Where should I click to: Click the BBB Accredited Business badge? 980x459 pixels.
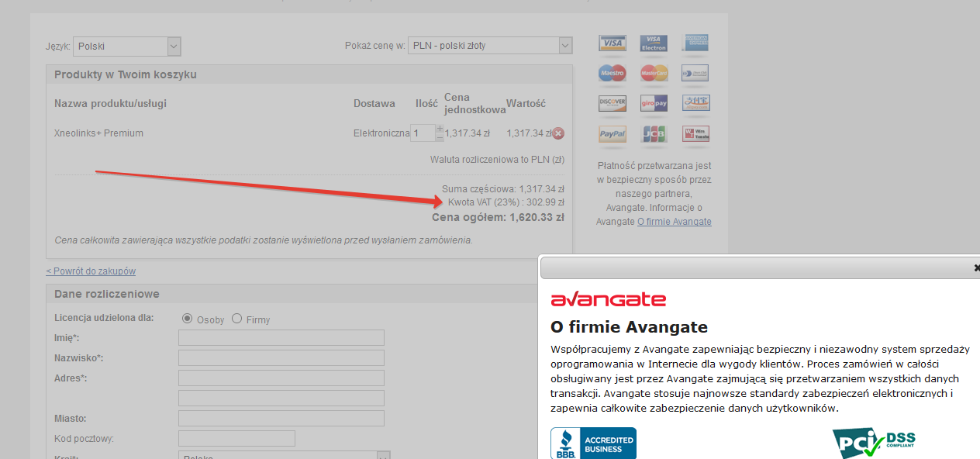(593, 443)
